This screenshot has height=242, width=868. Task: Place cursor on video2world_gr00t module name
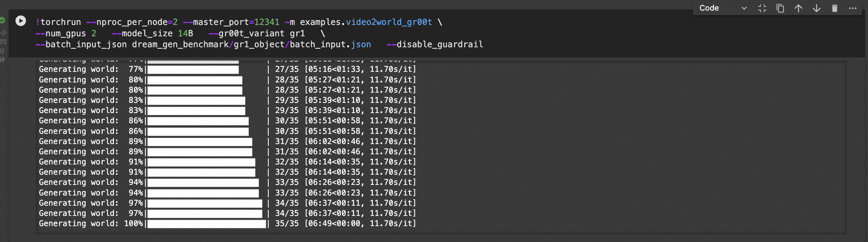pyautogui.click(x=389, y=22)
